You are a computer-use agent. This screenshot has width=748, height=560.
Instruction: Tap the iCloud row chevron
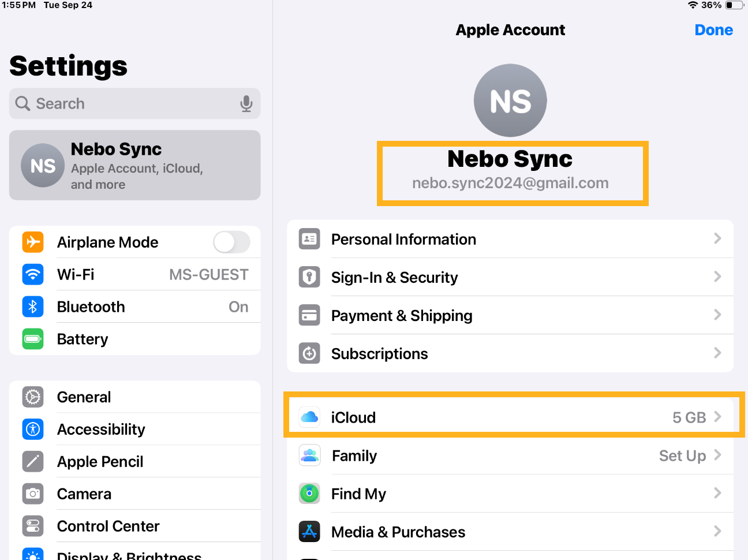pyautogui.click(x=717, y=417)
